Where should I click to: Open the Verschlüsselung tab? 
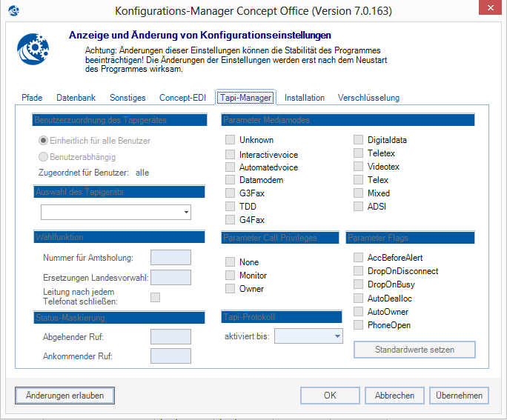click(368, 98)
